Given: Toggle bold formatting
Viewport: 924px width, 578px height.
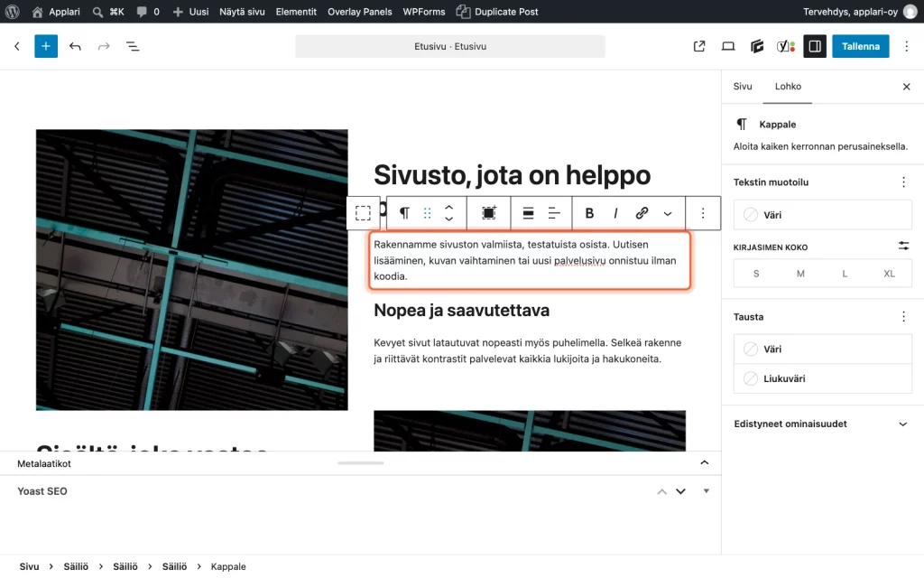Looking at the screenshot, I should pos(589,213).
